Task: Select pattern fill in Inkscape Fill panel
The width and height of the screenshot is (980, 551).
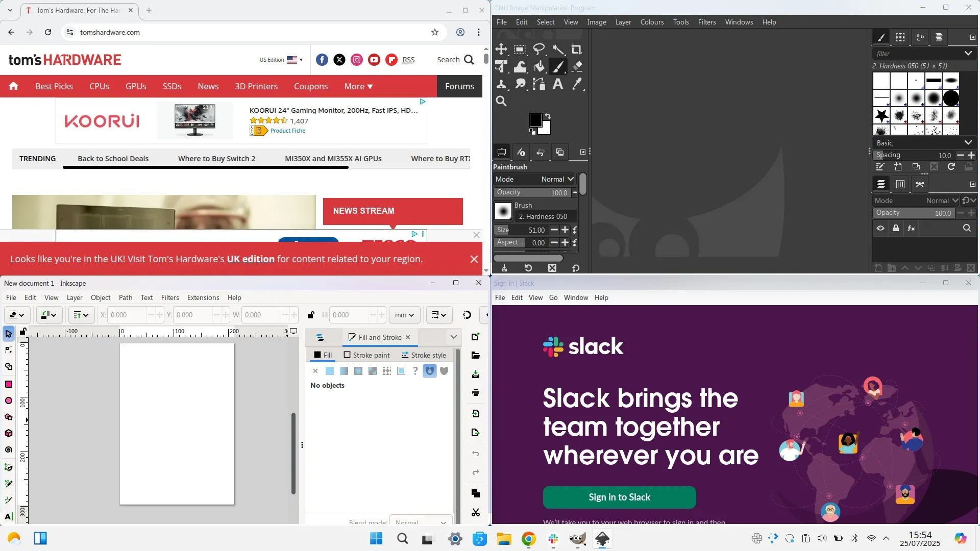Action: [387, 371]
